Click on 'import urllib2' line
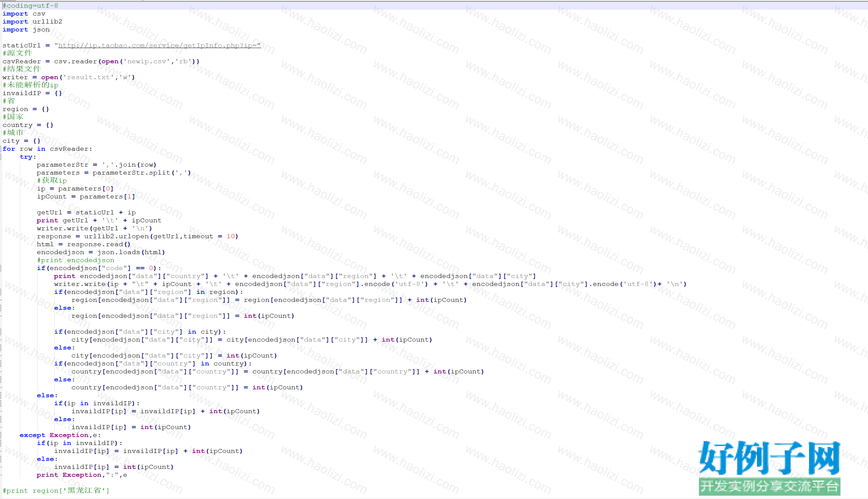The height and width of the screenshot is (499, 868). pyautogui.click(x=32, y=22)
